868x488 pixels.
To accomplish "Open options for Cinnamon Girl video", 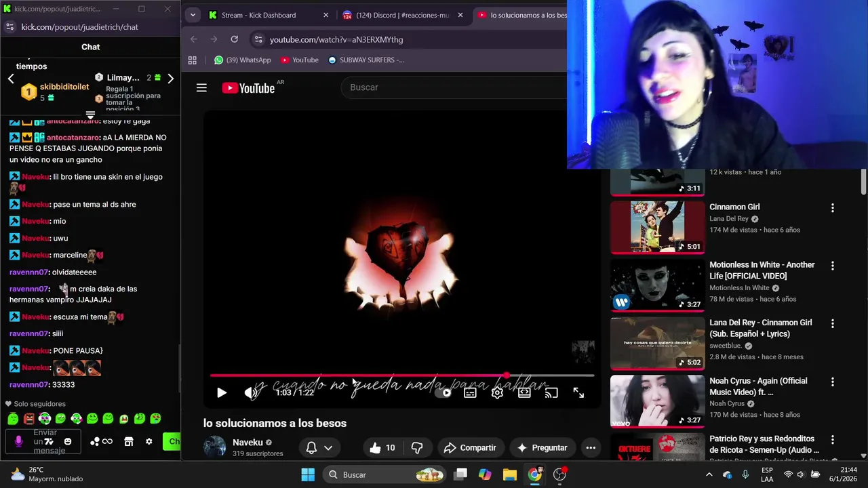I will [833, 208].
